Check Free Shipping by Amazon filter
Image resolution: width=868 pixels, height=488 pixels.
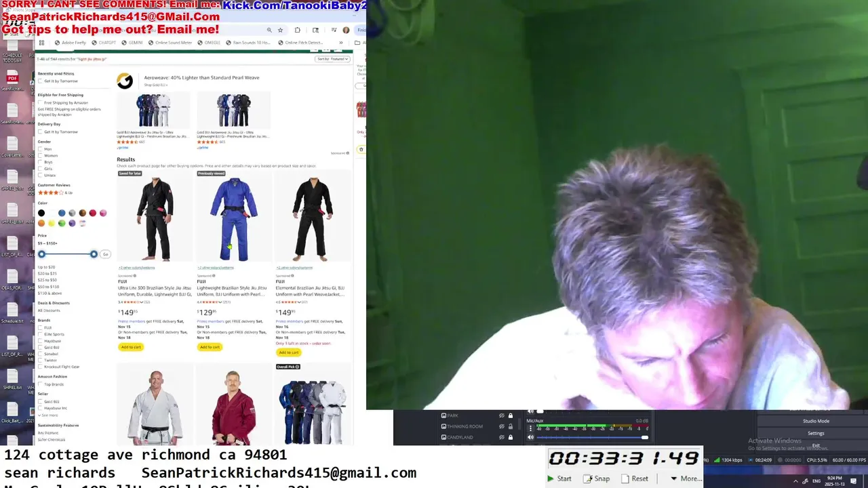pyautogui.click(x=40, y=102)
